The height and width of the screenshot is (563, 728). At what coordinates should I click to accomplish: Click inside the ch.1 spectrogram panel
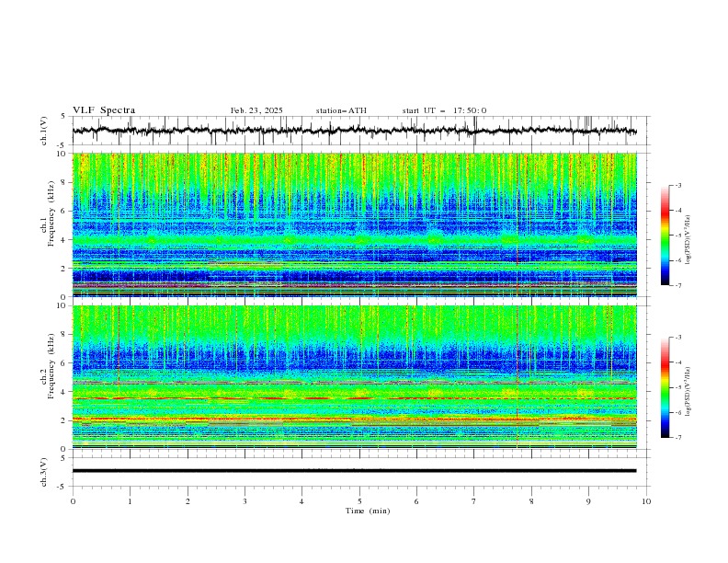point(355,224)
